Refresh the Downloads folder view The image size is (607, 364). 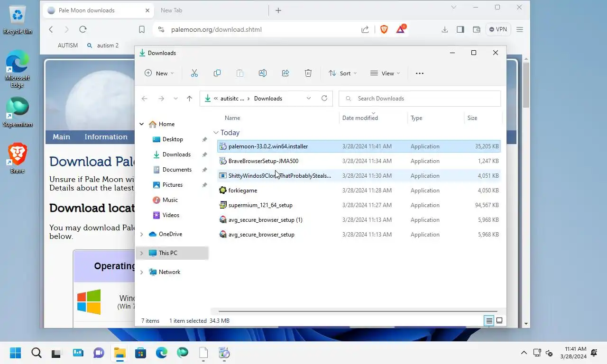point(324,98)
